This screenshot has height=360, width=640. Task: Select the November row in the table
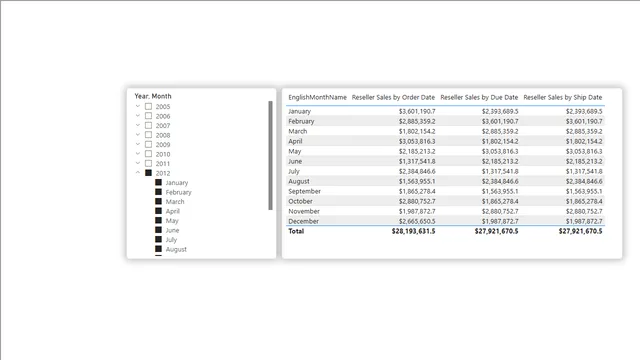[x=445, y=211]
